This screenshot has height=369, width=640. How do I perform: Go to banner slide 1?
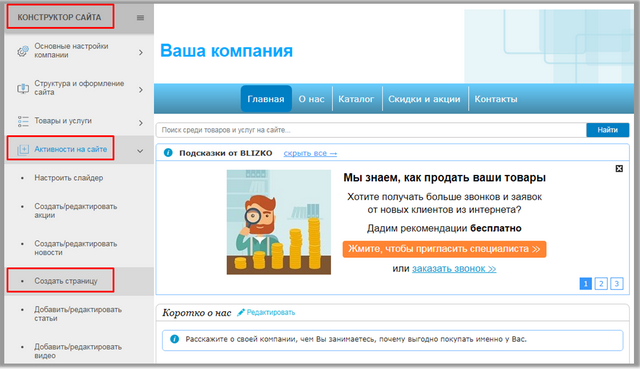pyautogui.click(x=585, y=283)
